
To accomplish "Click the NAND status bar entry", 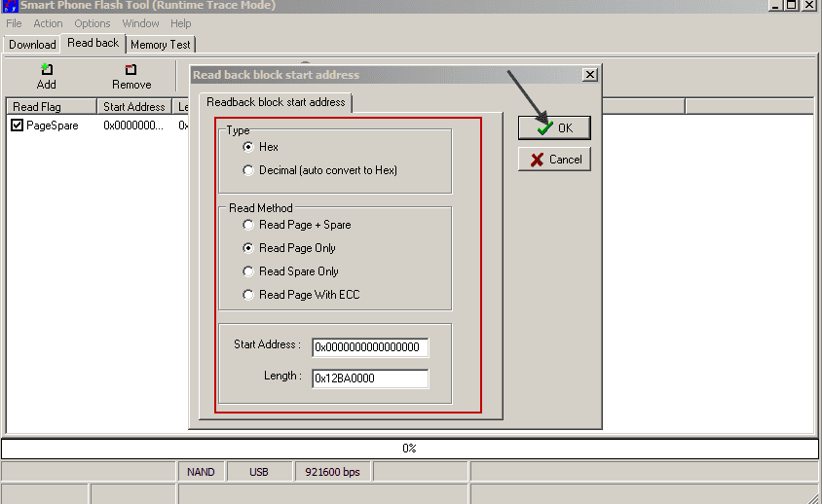I will coord(201,472).
